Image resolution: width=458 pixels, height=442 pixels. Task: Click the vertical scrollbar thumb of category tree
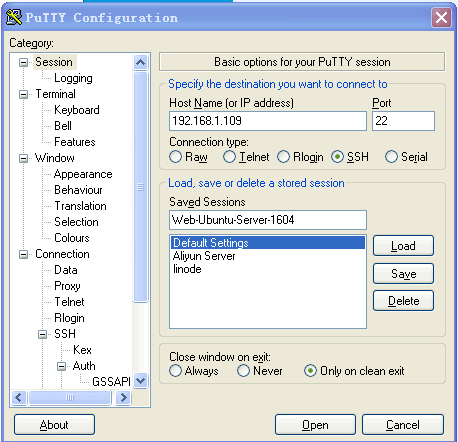pyautogui.click(x=140, y=187)
